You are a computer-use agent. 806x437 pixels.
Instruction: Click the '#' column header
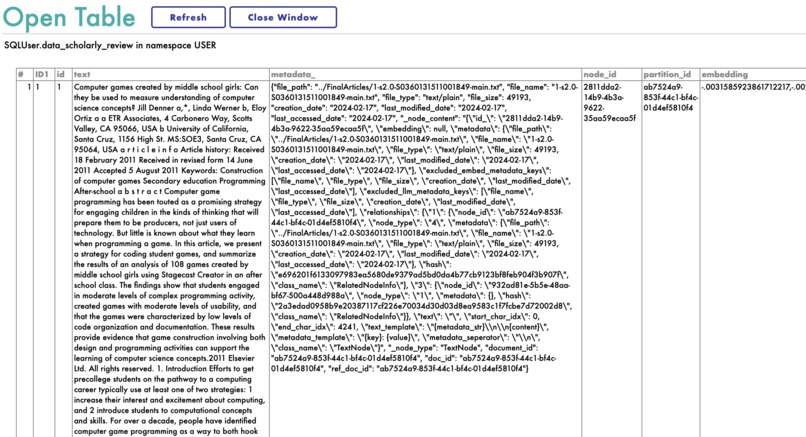[x=25, y=74]
